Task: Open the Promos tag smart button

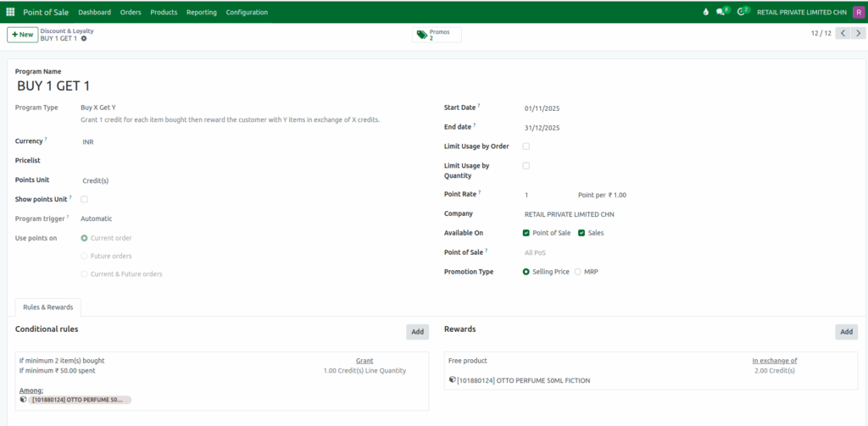Action: click(437, 35)
